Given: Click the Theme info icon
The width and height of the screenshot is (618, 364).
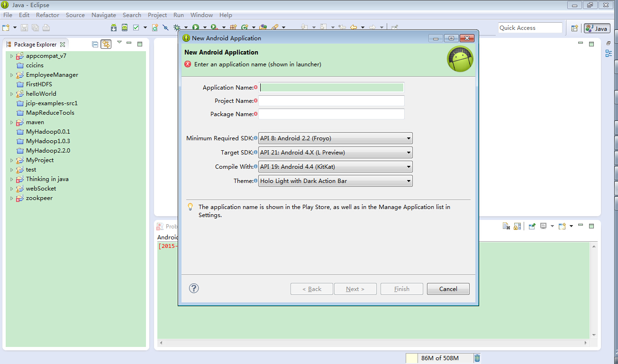Looking at the screenshot, I should coord(256,181).
